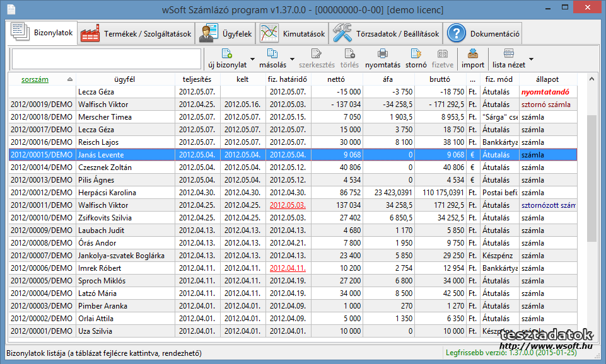Open the Dokumentáció tab
This screenshot has height=364, width=606.
pyautogui.click(x=484, y=33)
